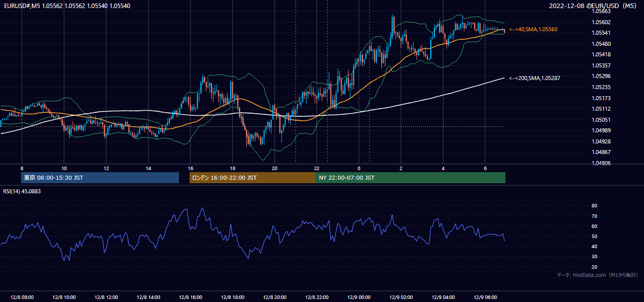Image resolution: width=644 pixels, height=302 pixels.
Task: Click price level 1.05541 on axis
Action: 600,33
